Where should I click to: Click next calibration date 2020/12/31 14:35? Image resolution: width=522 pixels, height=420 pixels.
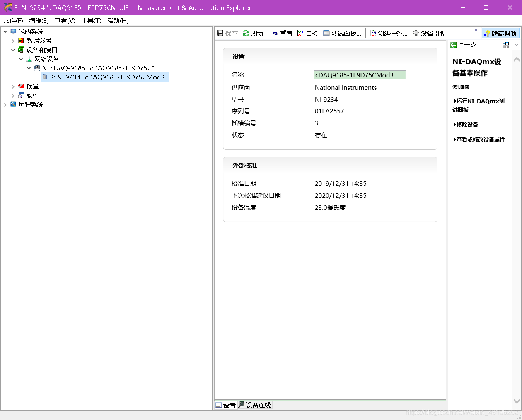click(341, 195)
